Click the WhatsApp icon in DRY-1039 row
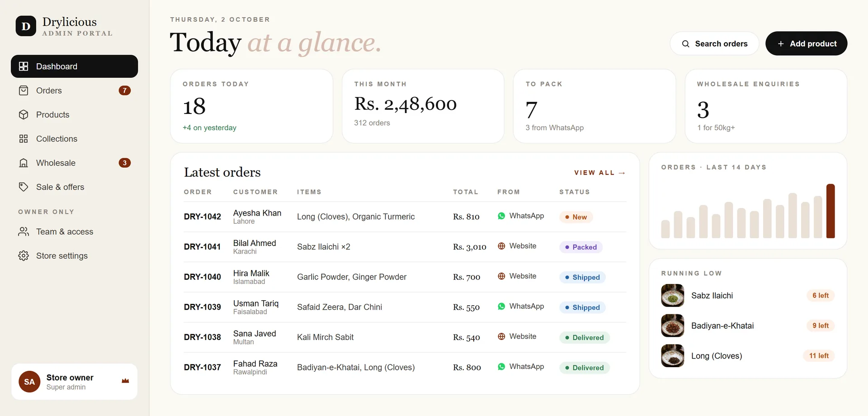 tap(501, 307)
